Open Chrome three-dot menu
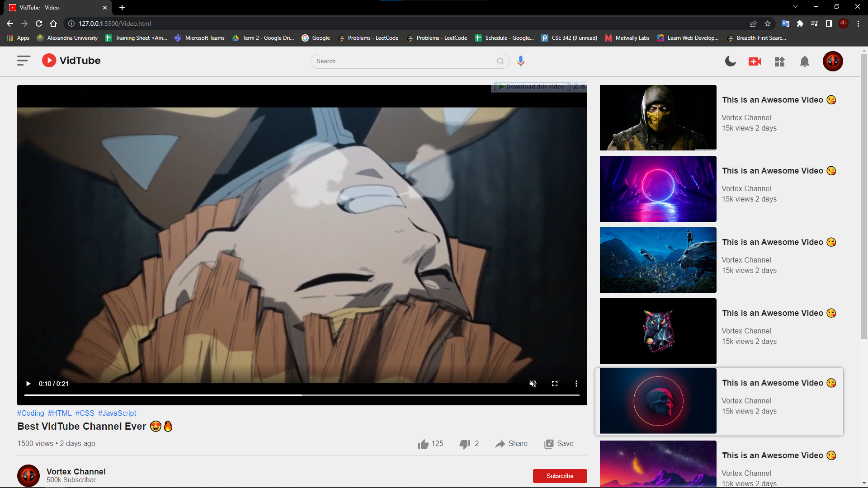The height and width of the screenshot is (488, 868). [x=858, y=23]
